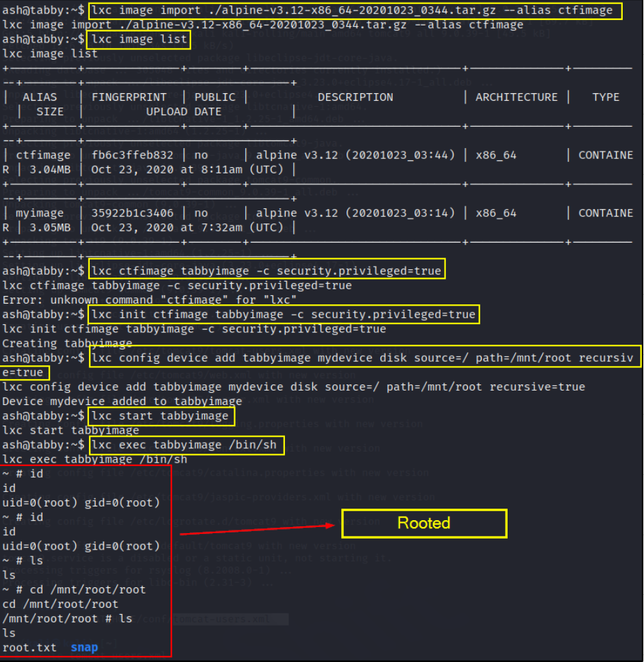Click the ash@tabby prompt before 'lxc exec tabbyimage'
The height and width of the screenshot is (662, 644).
43,445
